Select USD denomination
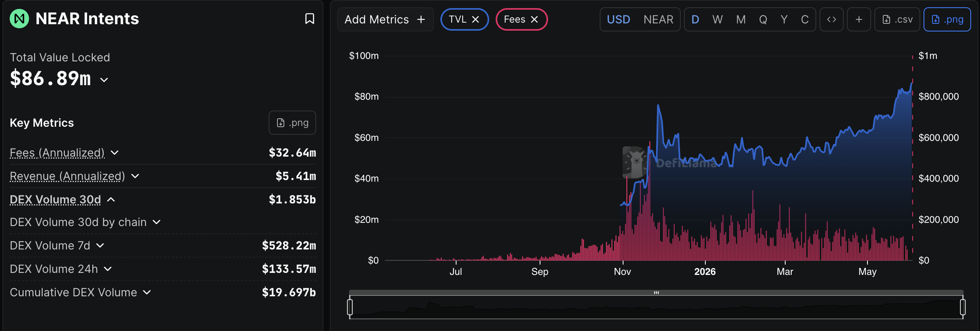Viewport: 980px width, 331px height. (x=619, y=19)
